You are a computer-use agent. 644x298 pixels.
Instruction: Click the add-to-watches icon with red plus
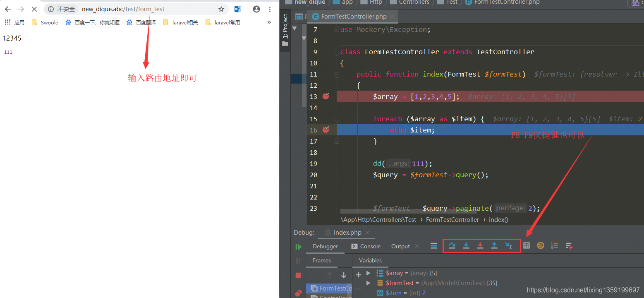[569, 246]
